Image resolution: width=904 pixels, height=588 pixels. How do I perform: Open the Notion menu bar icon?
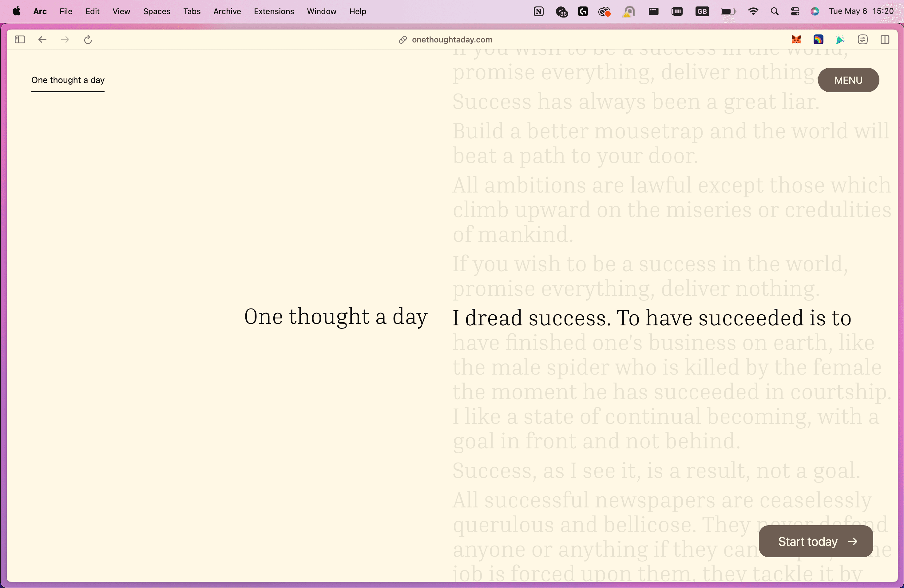pyautogui.click(x=538, y=11)
